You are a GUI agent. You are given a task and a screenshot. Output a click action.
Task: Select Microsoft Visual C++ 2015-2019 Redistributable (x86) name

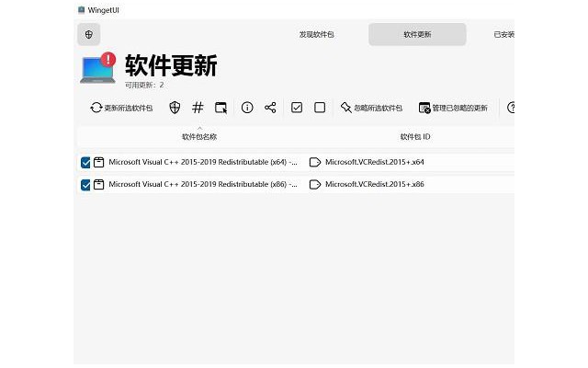(203, 184)
